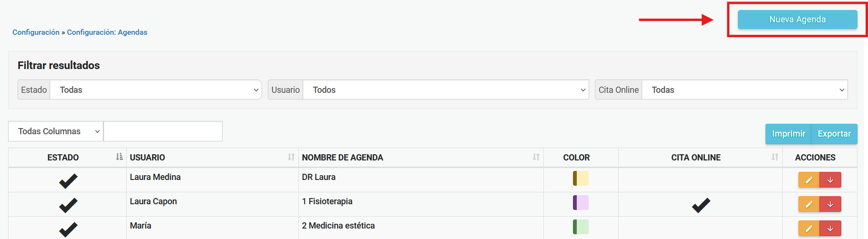Open the Usuario filter dropdown
The width and height of the screenshot is (868, 239).
[x=446, y=90]
